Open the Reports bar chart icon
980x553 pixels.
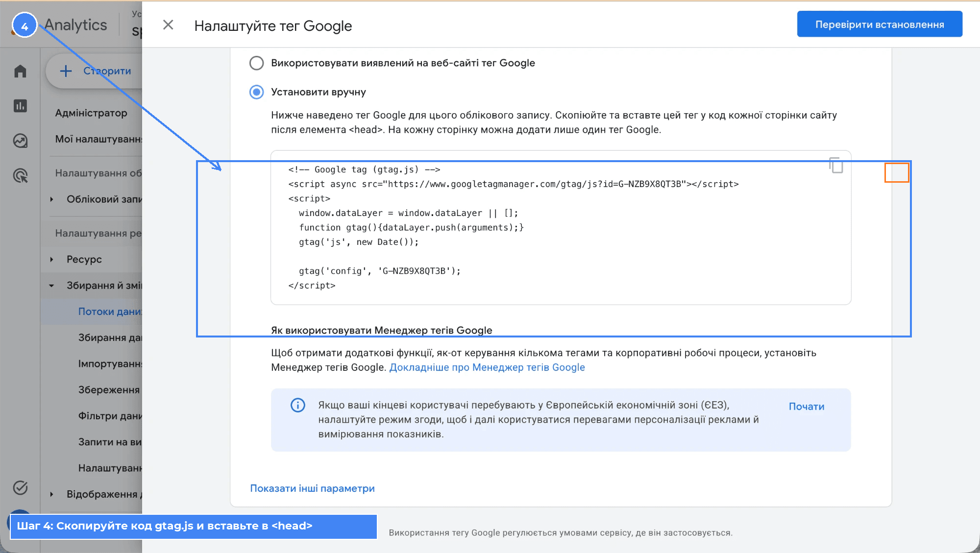coord(20,106)
